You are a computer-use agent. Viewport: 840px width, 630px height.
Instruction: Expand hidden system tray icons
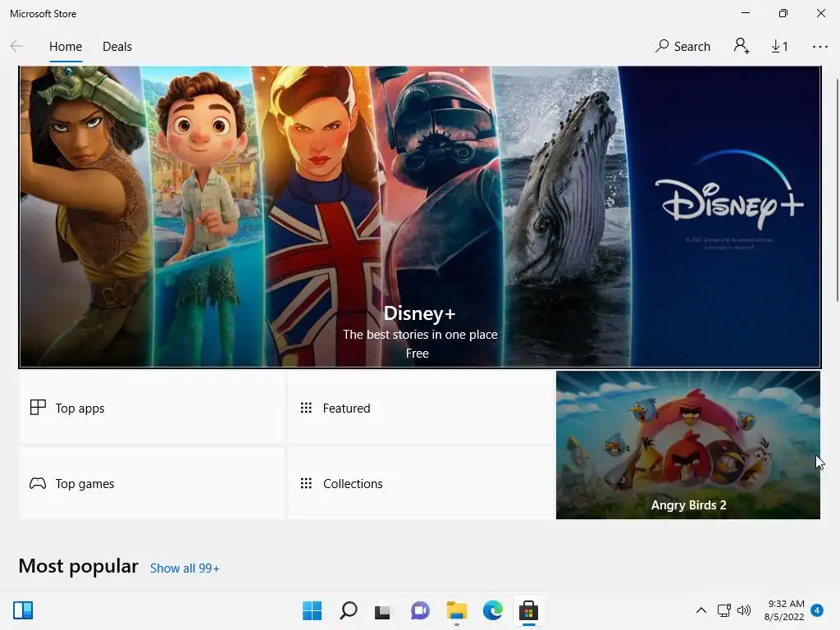coord(701,610)
